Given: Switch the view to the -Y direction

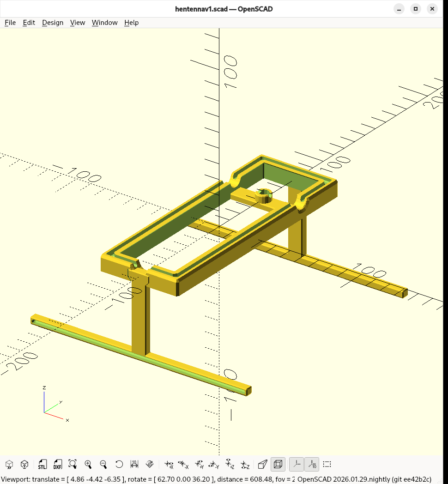Looking at the screenshot, I should coord(213,464).
